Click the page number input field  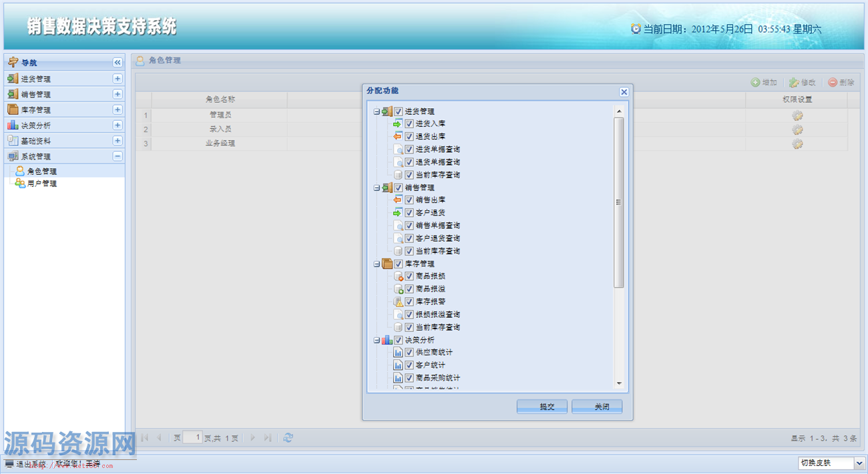[x=193, y=438]
